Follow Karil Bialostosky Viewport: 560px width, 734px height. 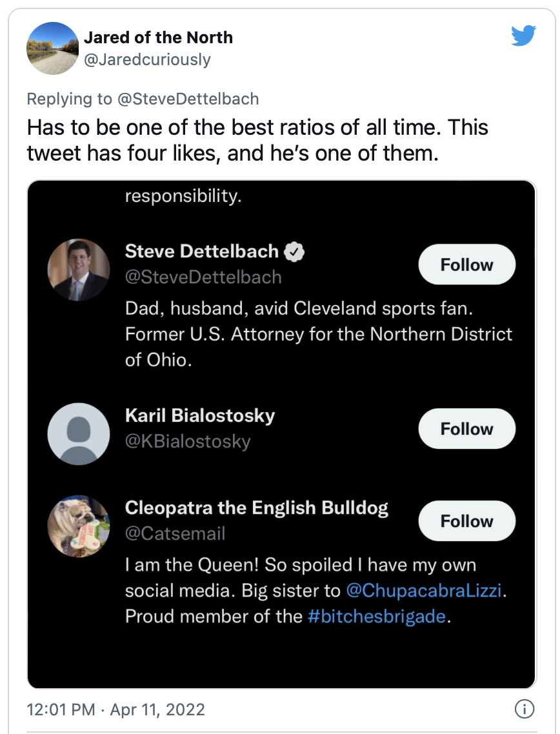pyautogui.click(x=466, y=429)
